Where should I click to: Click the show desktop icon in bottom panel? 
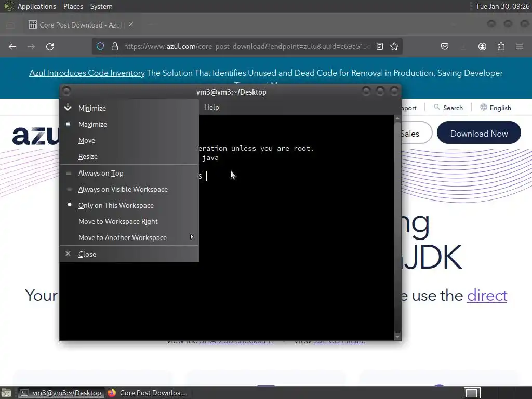pos(6,393)
